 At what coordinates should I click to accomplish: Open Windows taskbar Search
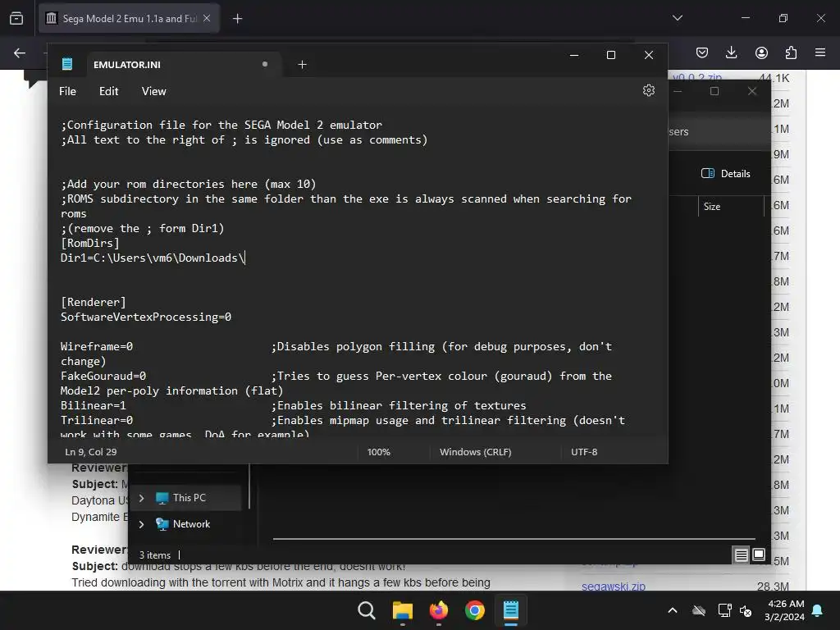367,610
